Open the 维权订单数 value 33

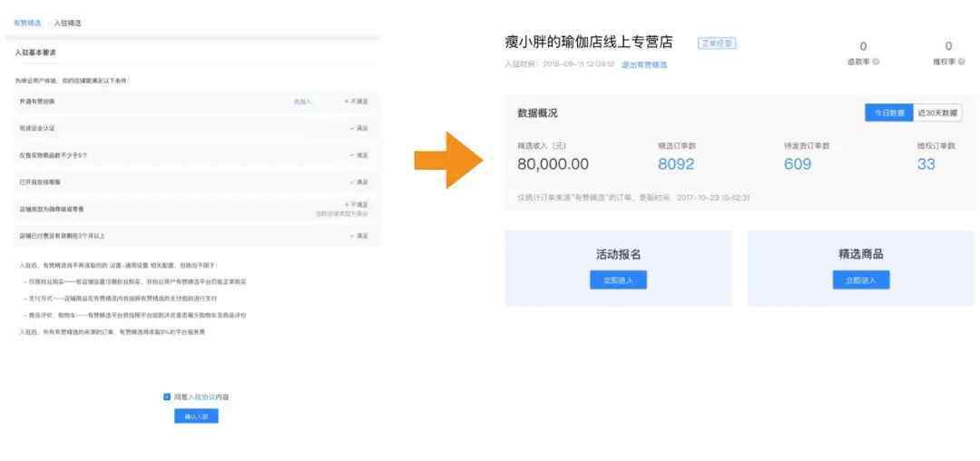click(926, 164)
